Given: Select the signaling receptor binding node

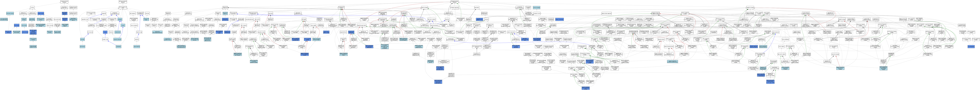Looking at the screenshot, I should pos(41,19).
